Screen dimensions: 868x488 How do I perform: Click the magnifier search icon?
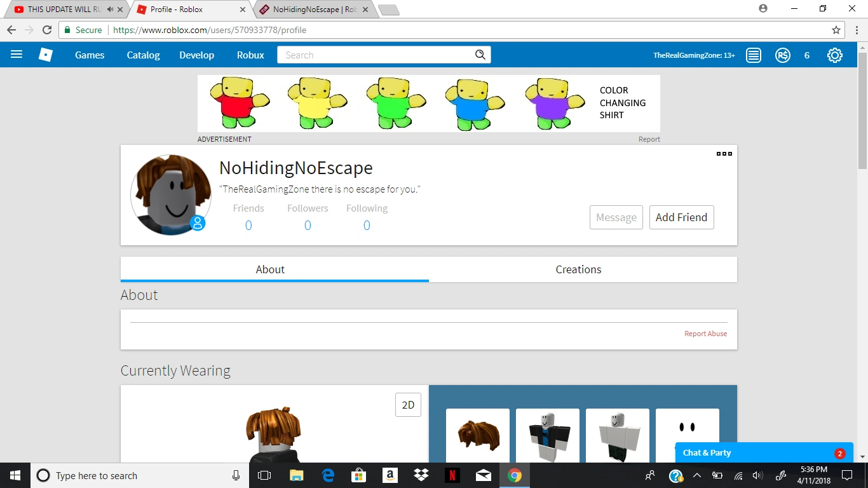(x=480, y=55)
